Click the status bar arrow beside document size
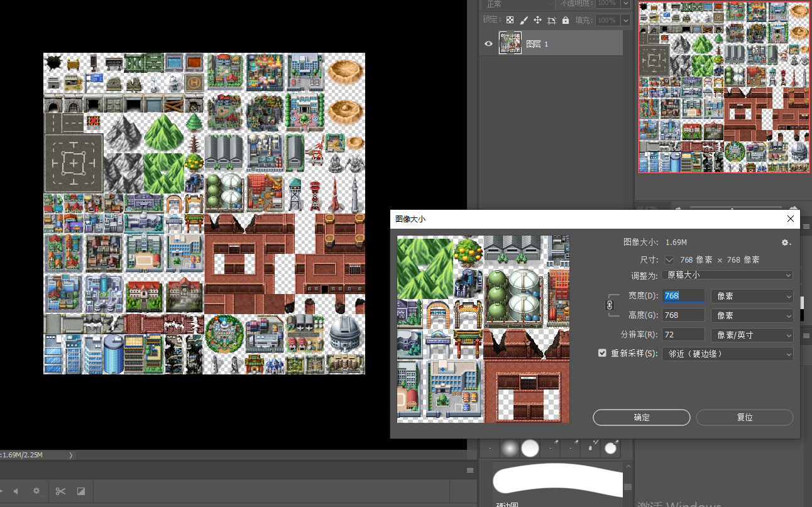Viewport: 812px width, 507px height. coord(70,455)
